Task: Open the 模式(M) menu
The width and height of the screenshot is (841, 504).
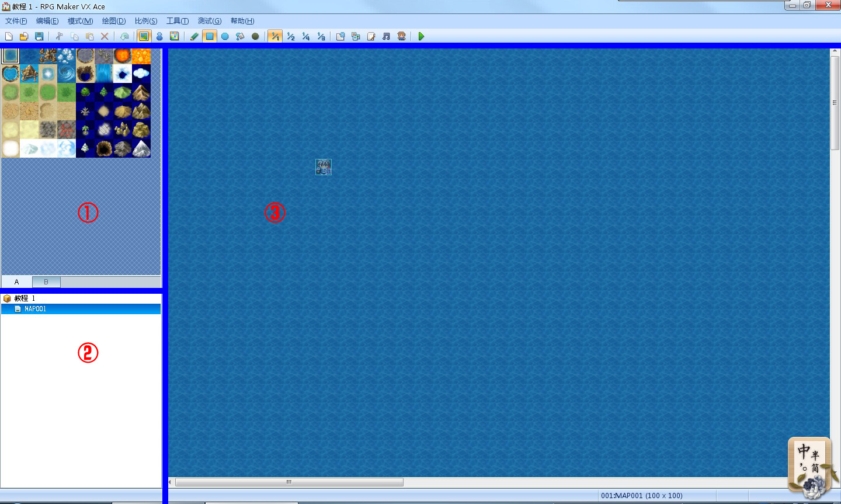Action: 81,21
